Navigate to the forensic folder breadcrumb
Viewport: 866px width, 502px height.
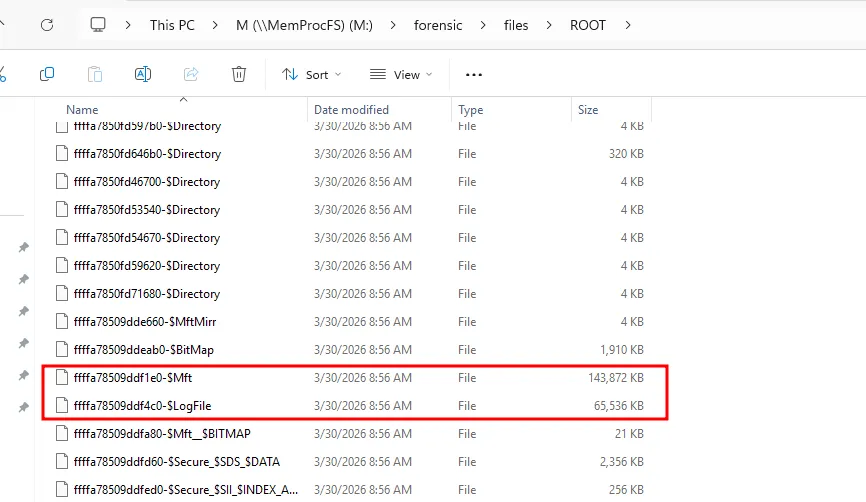point(438,25)
